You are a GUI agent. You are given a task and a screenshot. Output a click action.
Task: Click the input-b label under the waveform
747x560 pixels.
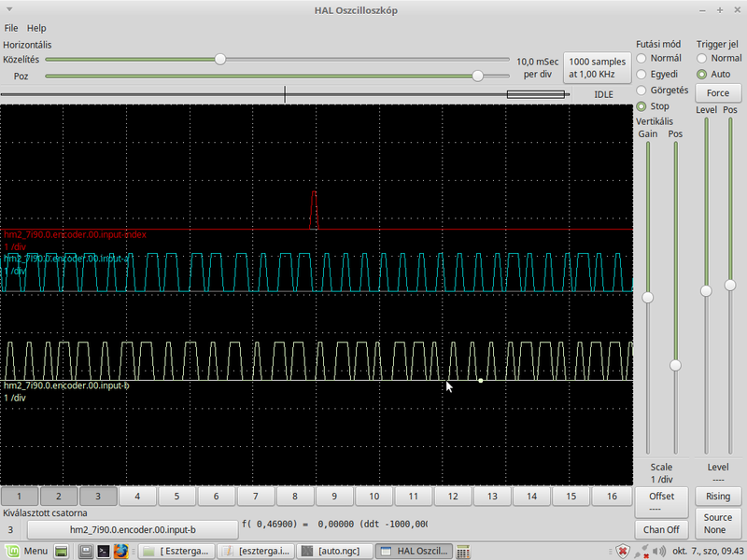click(x=66, y=385)
